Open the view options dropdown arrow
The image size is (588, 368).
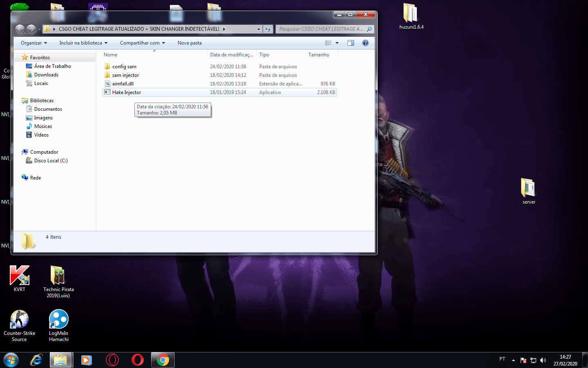click(x=337, y=43)
